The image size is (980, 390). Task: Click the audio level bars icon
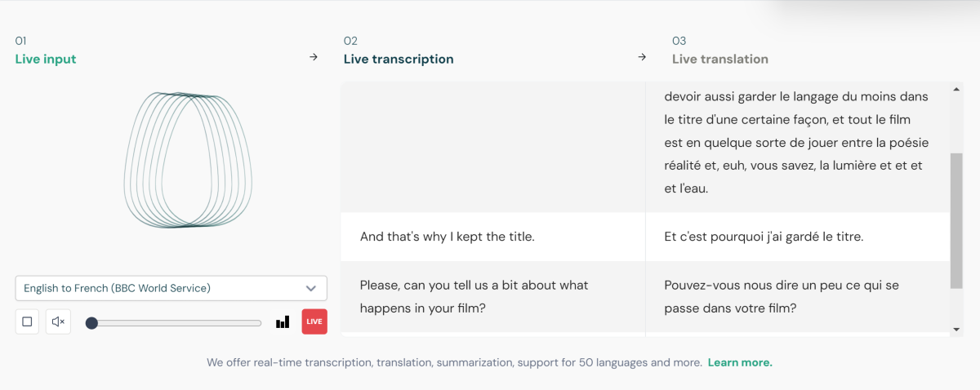[283, 322]
